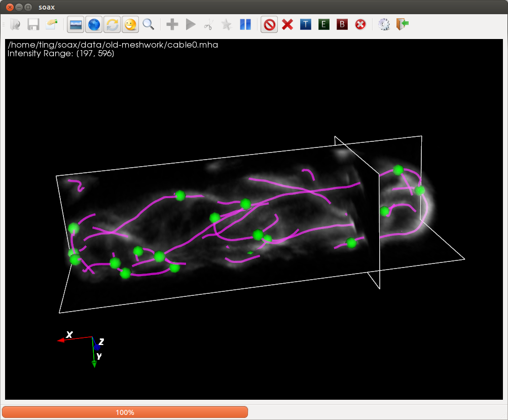Select the dark red B toolbar button
508x420 pixels.
tap(342, 24)
